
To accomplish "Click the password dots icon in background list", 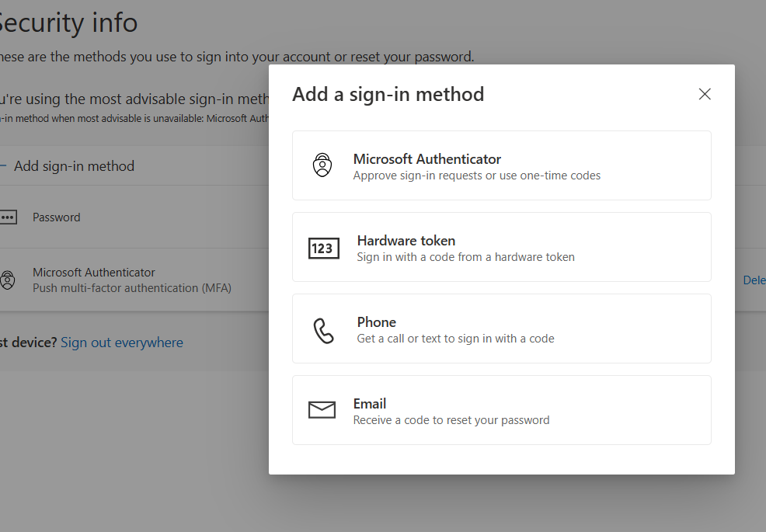I will [8, 217].
